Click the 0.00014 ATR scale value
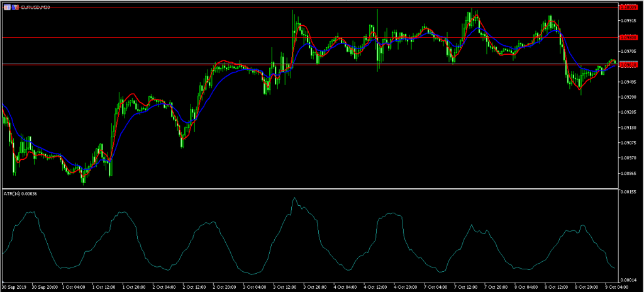This screenshot has width=644, height=292. click(629, 279)
